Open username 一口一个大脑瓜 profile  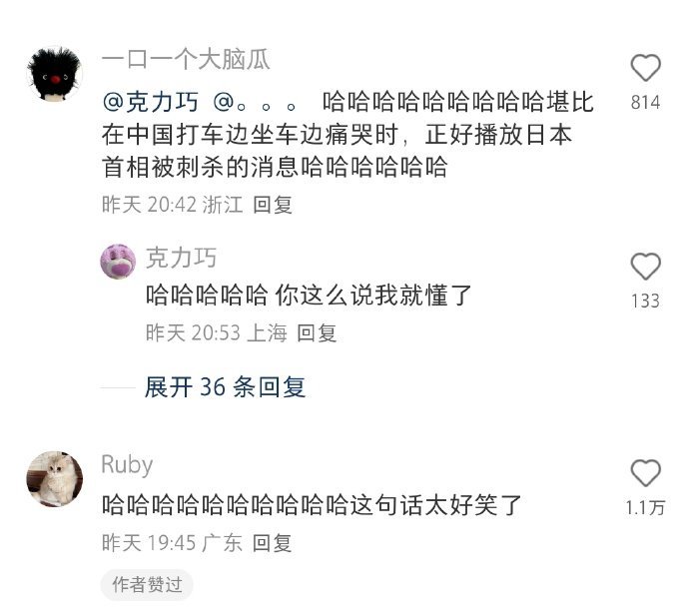pos(186,59)
